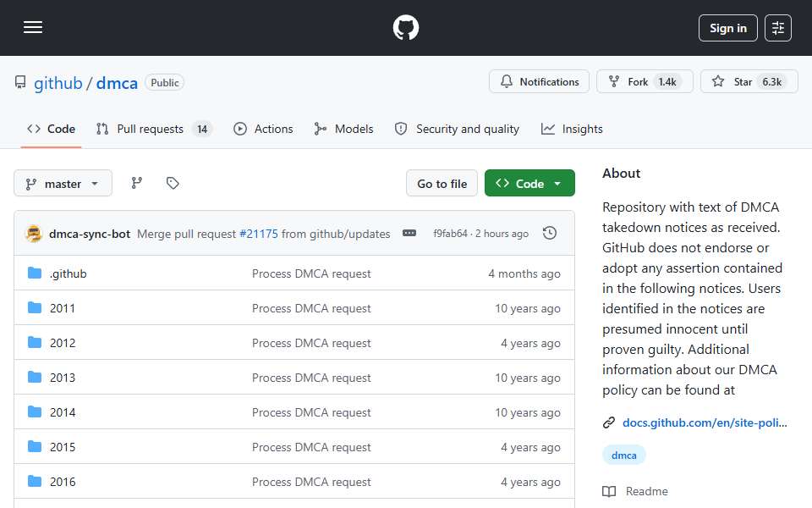Open 2014 row's Process DMCA request commit
The width and height of the screenshot is (812, 508).
(311, 412)
